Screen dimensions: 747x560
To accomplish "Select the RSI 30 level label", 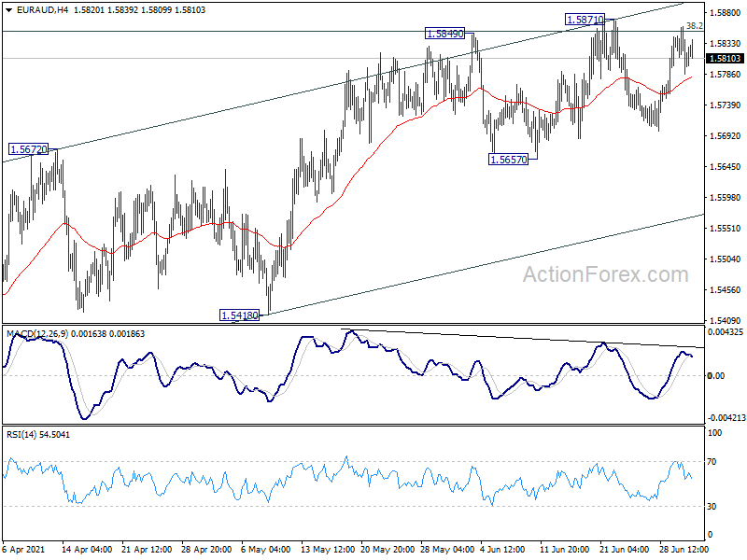I will [712, 507].
